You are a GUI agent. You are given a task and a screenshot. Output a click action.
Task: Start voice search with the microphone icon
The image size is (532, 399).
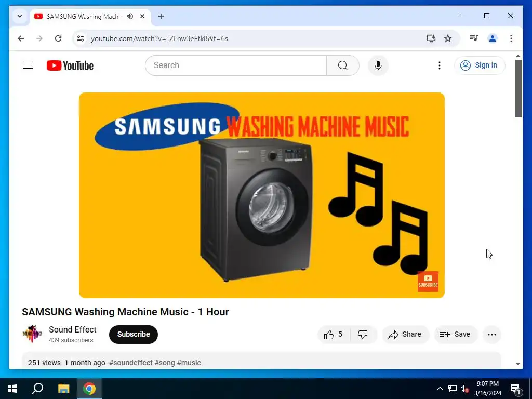point(378,65)
